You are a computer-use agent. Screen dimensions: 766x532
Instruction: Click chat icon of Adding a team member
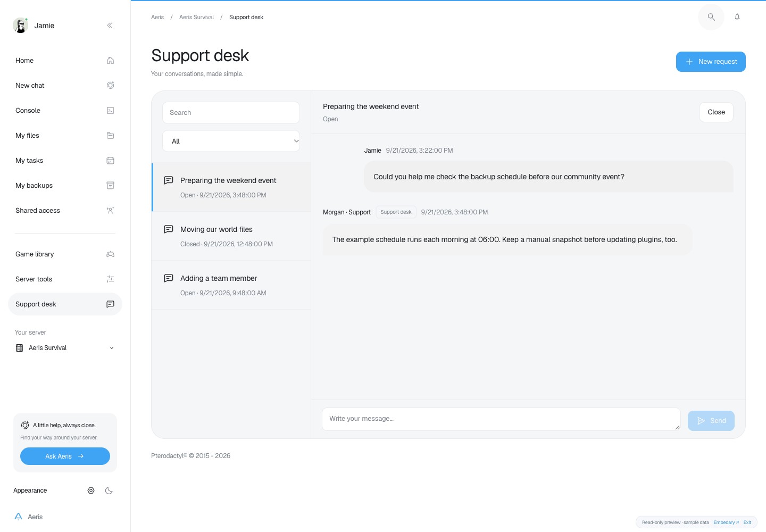[169, 278]
